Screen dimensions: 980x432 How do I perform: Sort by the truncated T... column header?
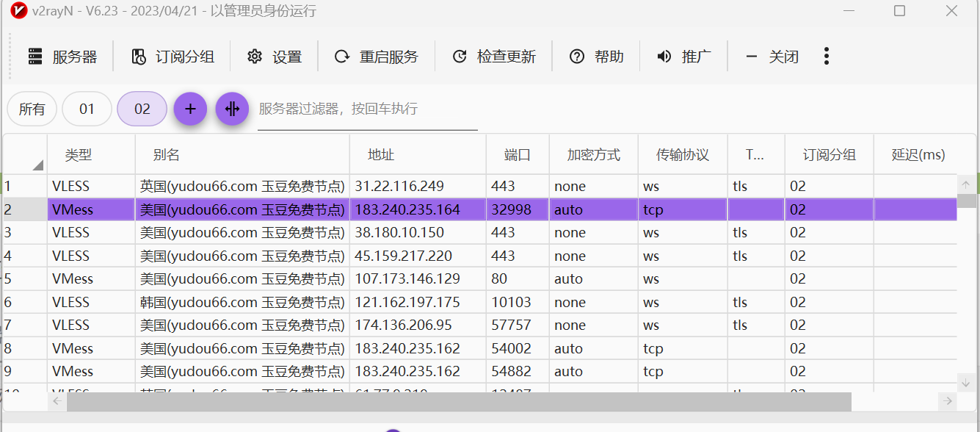coord(756,155)
